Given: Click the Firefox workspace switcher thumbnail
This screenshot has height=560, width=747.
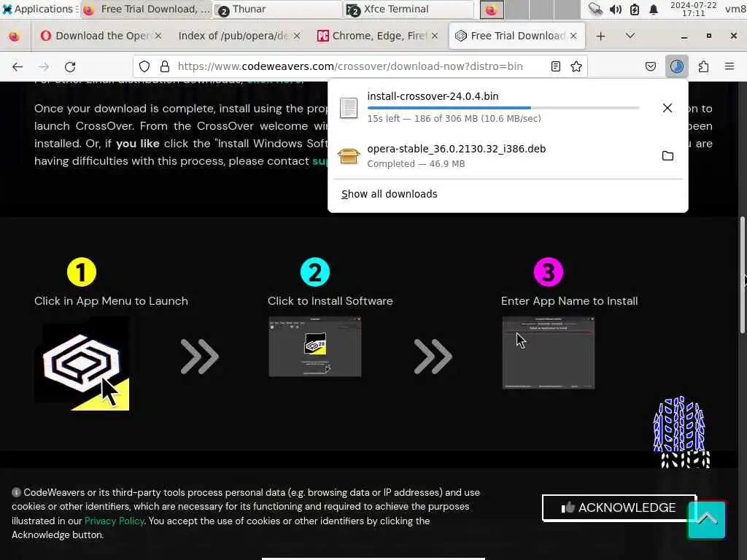Looking at the screenshot, I should pyautogui.click(x=492, y=9).
